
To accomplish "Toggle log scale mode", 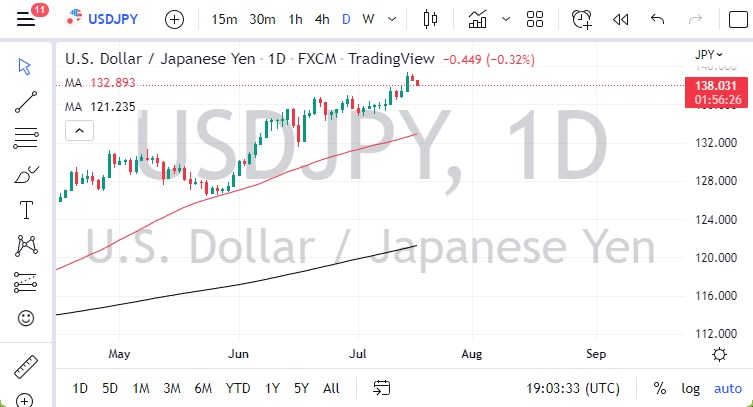I will point(691,388).
